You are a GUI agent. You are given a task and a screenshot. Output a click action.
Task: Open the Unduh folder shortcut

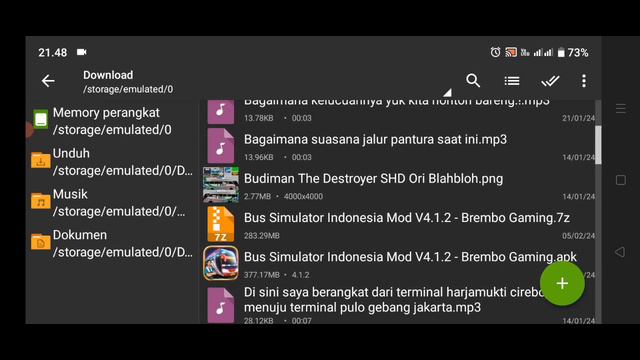pos(112,162)
